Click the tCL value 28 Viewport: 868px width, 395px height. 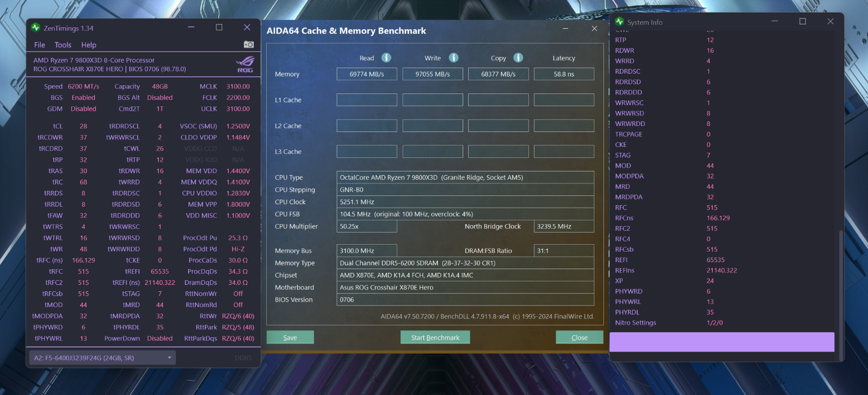pyautogui.click(x=84, y=126)
